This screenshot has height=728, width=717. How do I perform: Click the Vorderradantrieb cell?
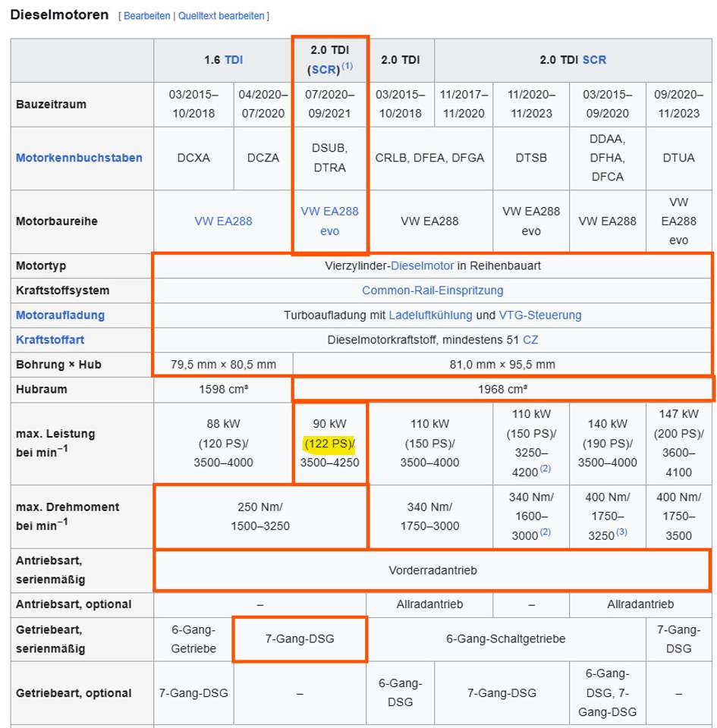(432, 570)
